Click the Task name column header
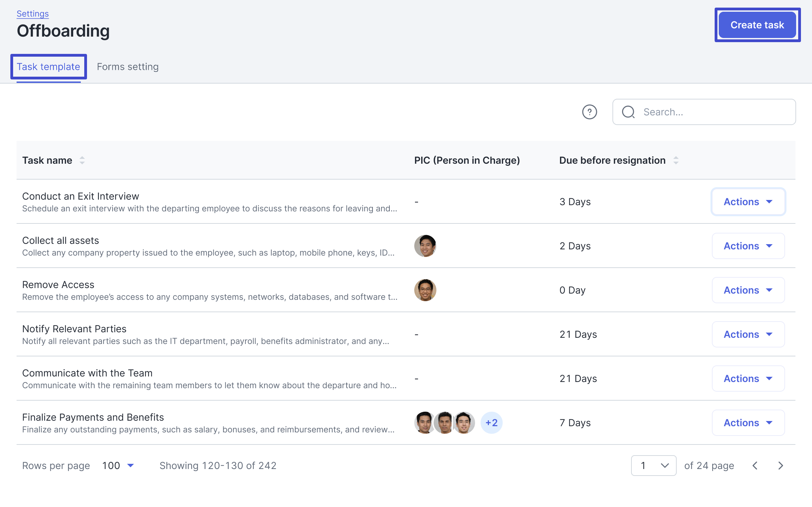Image resolution: width=812 pixels, height=507 pixels. click(47, 160)
